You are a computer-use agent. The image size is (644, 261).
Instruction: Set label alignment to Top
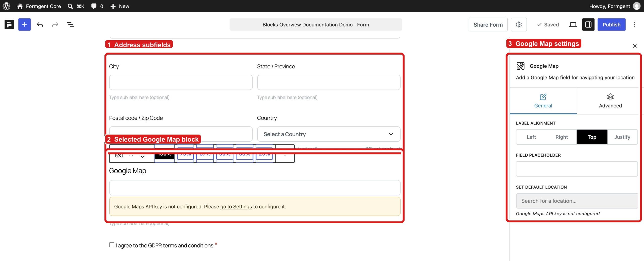(x=592, y=137)
